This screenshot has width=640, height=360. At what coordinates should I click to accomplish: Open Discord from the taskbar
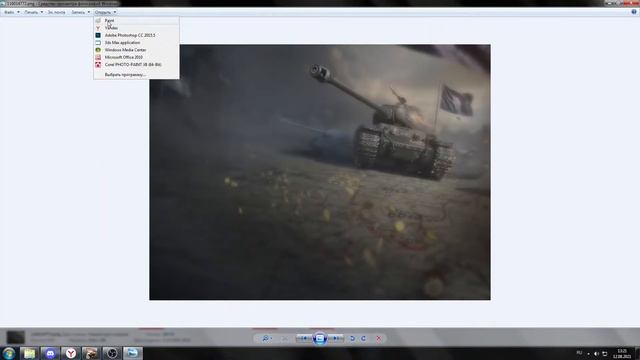[50, 353]
